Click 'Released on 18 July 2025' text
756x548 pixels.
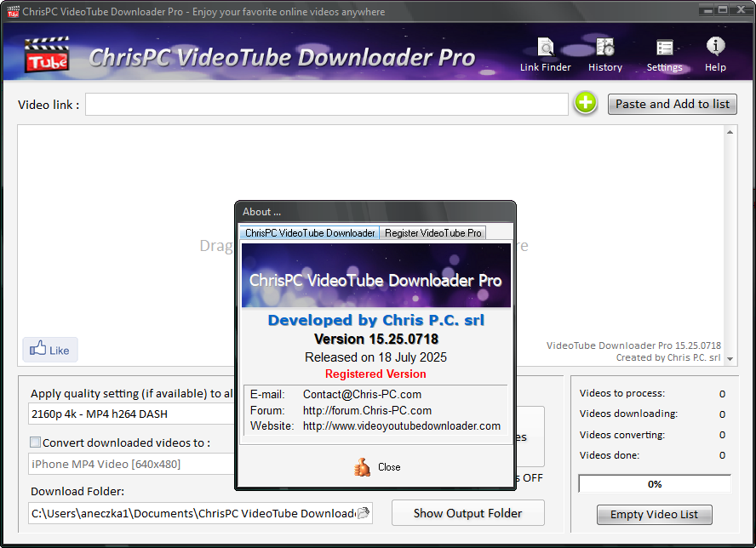point(375,357)
